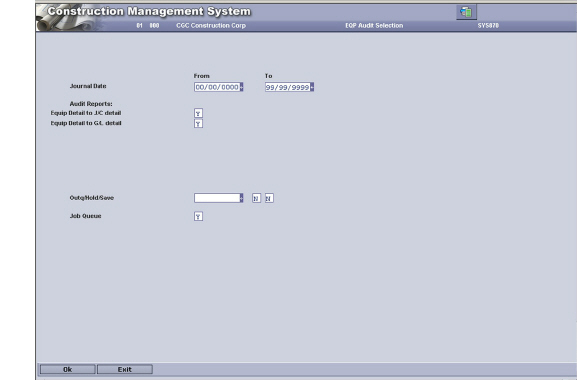Click the 'Audit Reports:' label
Image resolution: width=577 pixels, height=380 pixels.
(x=91, y=104)
